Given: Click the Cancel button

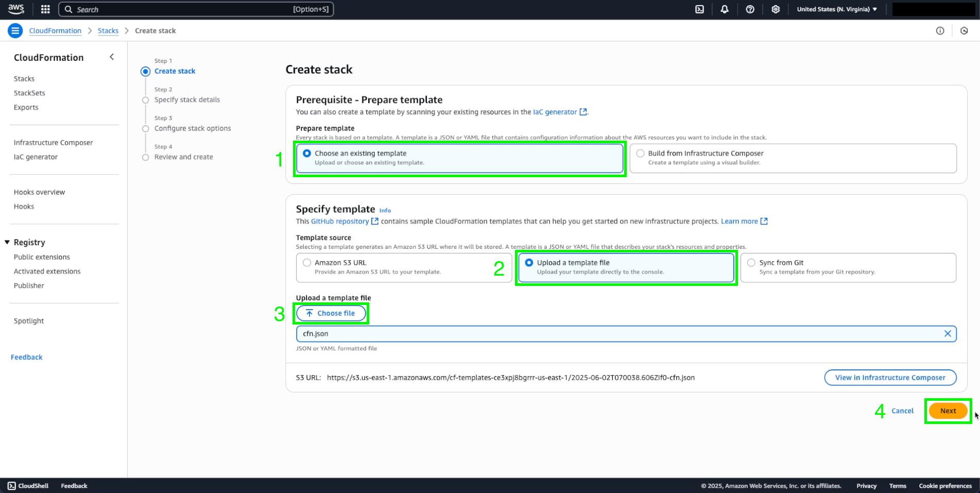Looking at the screenshot, I should point(902,411).
